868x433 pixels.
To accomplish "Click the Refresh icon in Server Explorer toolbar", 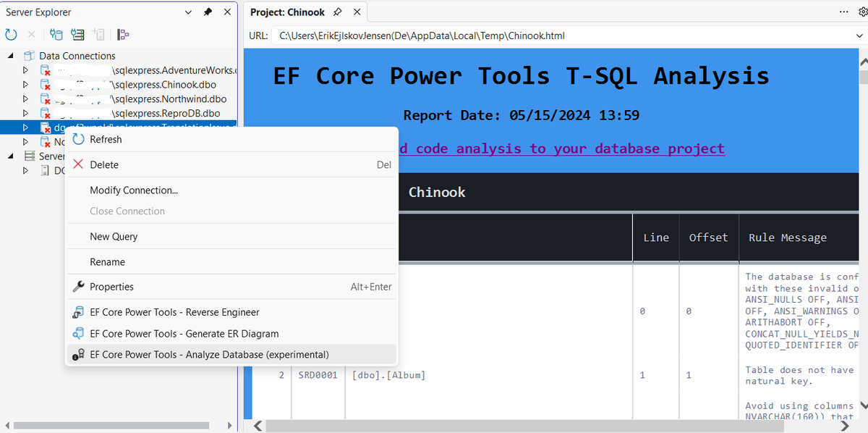I will (x=11, y=34).
